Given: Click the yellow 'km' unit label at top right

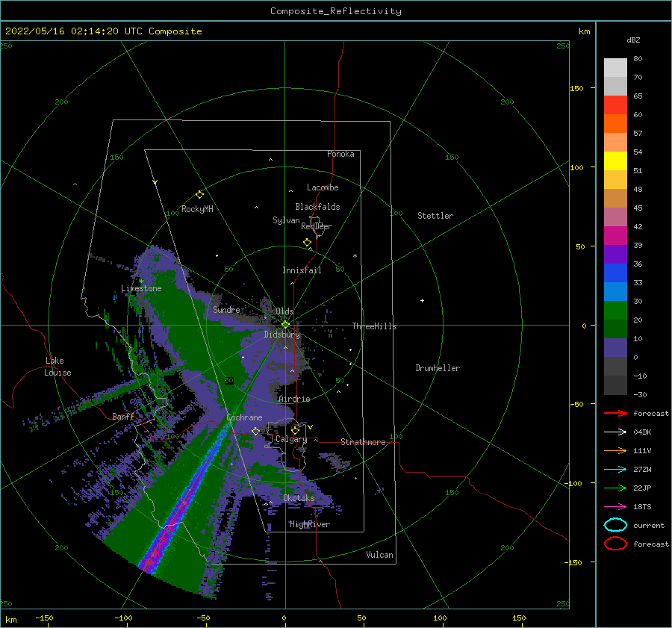Looking at the screenshot, I should pyautogui.click(x=585, y=31).
